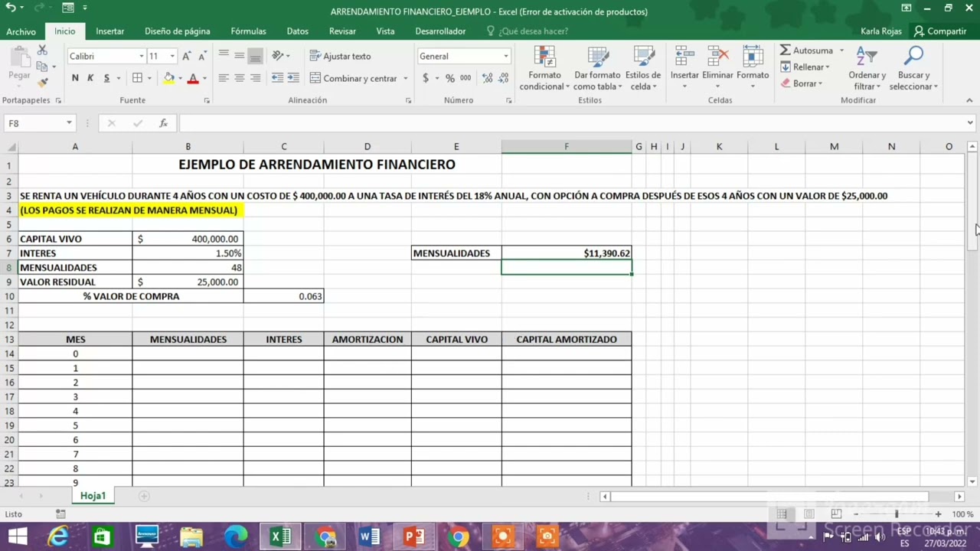The width and height of the screenshot is (980, 551).
Task: Expand the General number format dropdown
Action: pyautogui.click(x=505, y=57)
